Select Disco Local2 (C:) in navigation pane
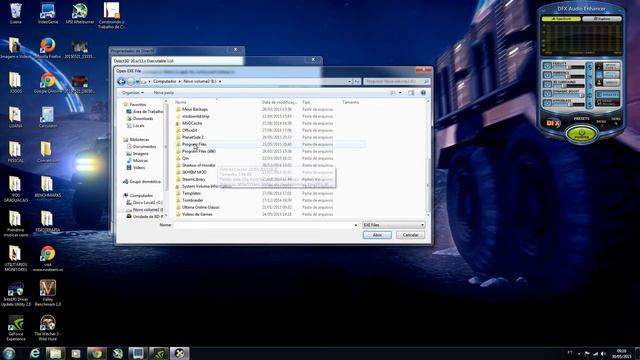The height and width of the screenshot is (360, 640). (x=144, y=202)
